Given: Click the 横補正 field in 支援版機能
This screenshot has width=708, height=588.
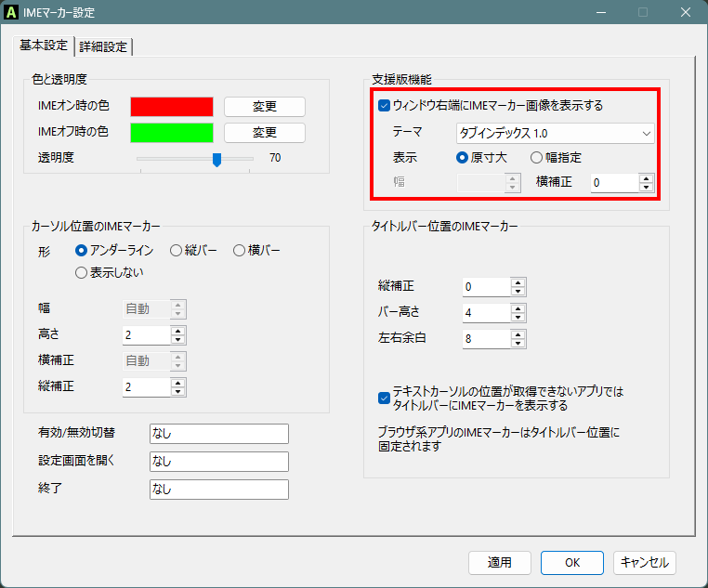Looking at the screenshot, I should point(614,183).
